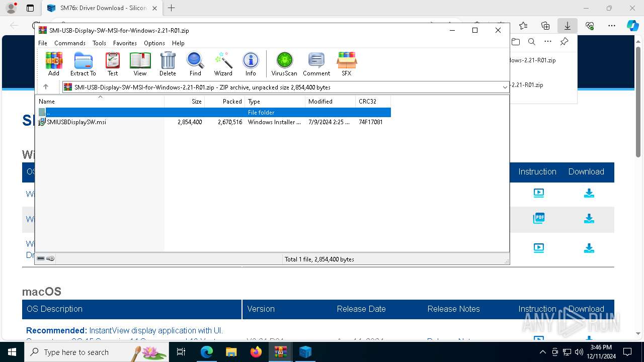This screenshot has width=644, height=362.
Task: Click the Extract To toolbar icon
Action: pos(83,64)
